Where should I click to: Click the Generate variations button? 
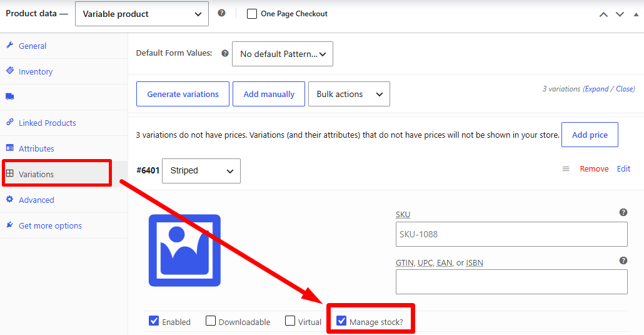pyautogui.click(x=183, y=95)
